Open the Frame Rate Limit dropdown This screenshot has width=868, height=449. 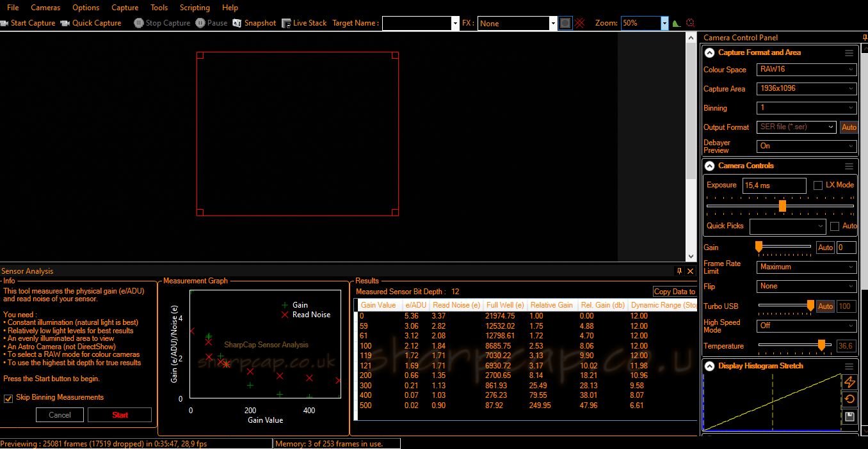(807, 267)
